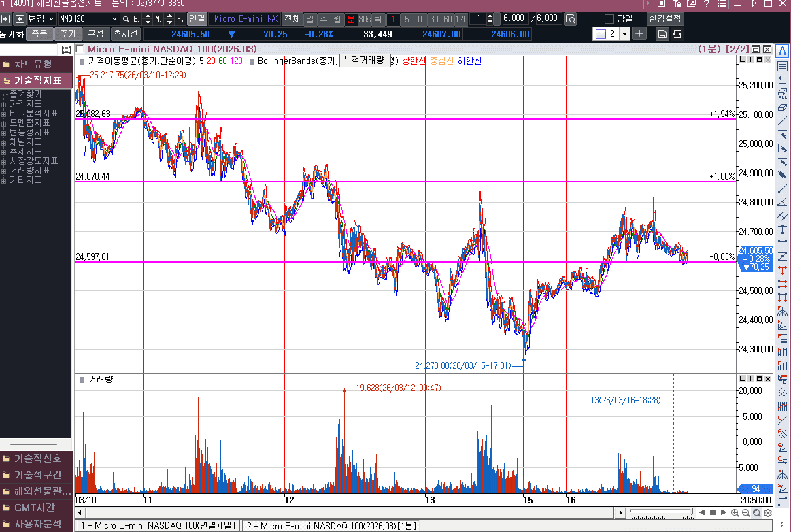Open the chart layout count dropdown

(624, 33)
